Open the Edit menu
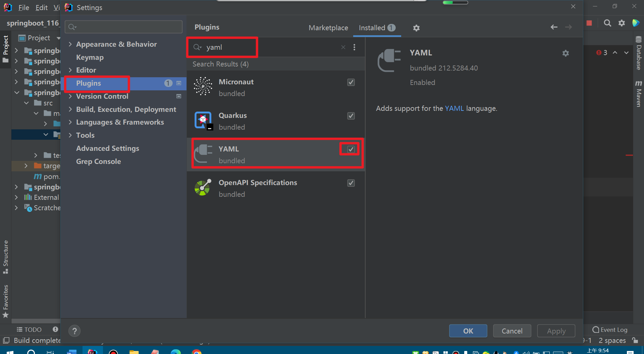 (x=41, y=7)
